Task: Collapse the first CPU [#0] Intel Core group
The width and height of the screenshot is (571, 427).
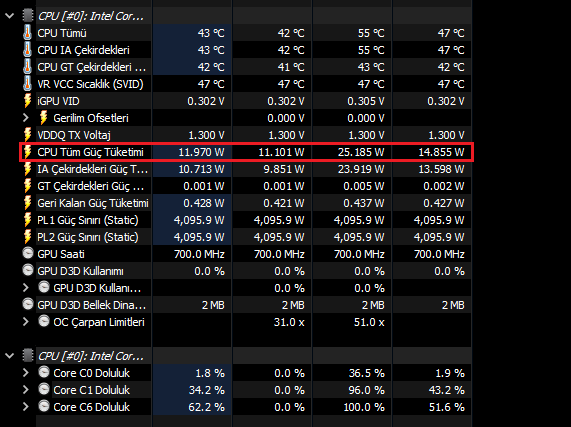Action: click(x=10, y=16)
